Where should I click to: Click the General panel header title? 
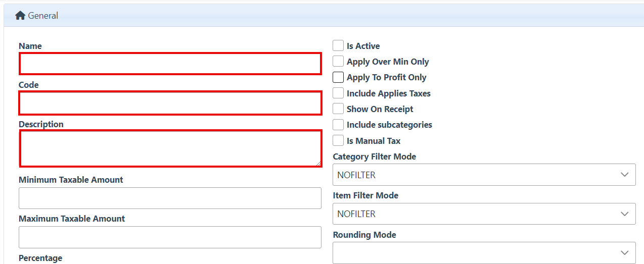(x=43, y=16)
